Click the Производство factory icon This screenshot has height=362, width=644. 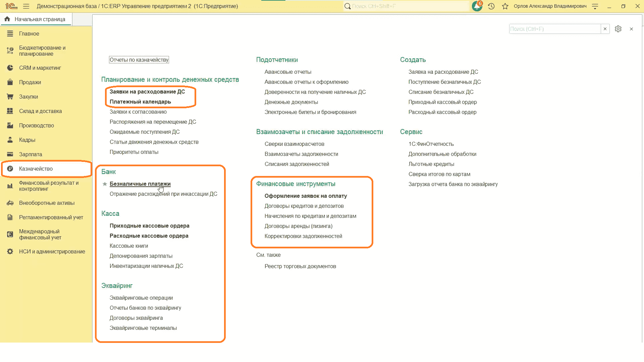(10, 125)
